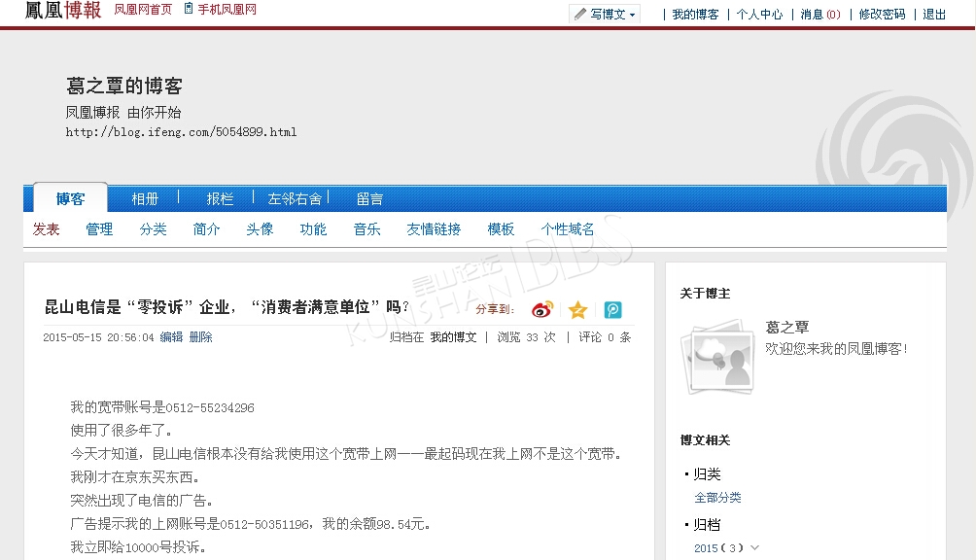Click the yellow star favorite share icon
976x560 pixels.
click(577, 310)
